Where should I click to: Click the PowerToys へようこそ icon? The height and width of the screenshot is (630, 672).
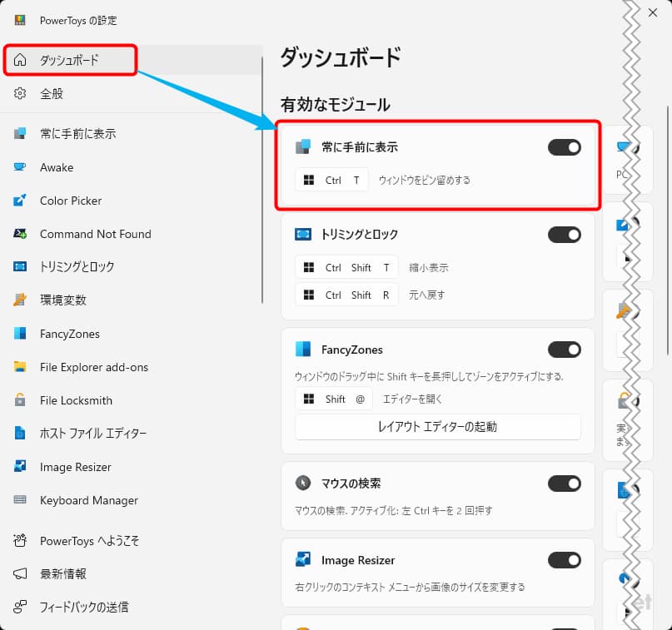(20, 540)
